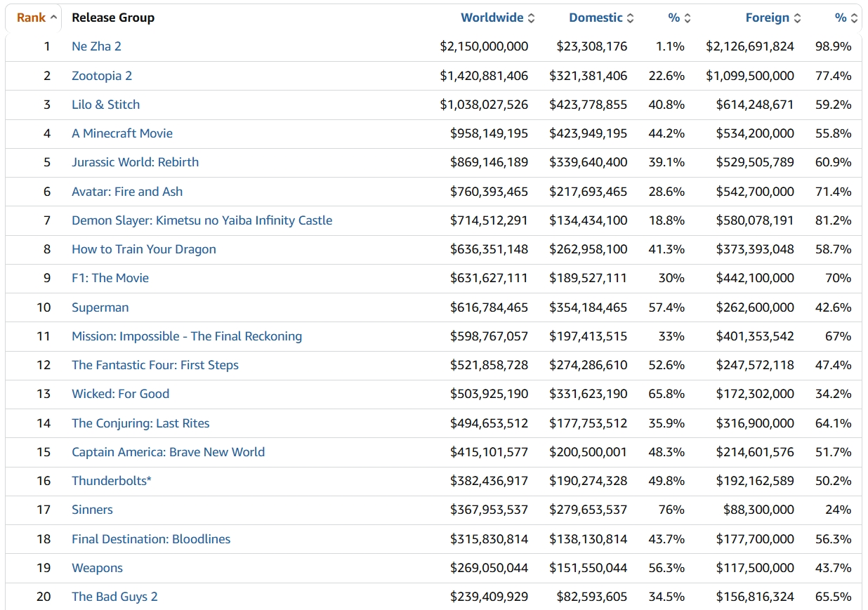Click How to Train Your Dragon

[144, 249]
